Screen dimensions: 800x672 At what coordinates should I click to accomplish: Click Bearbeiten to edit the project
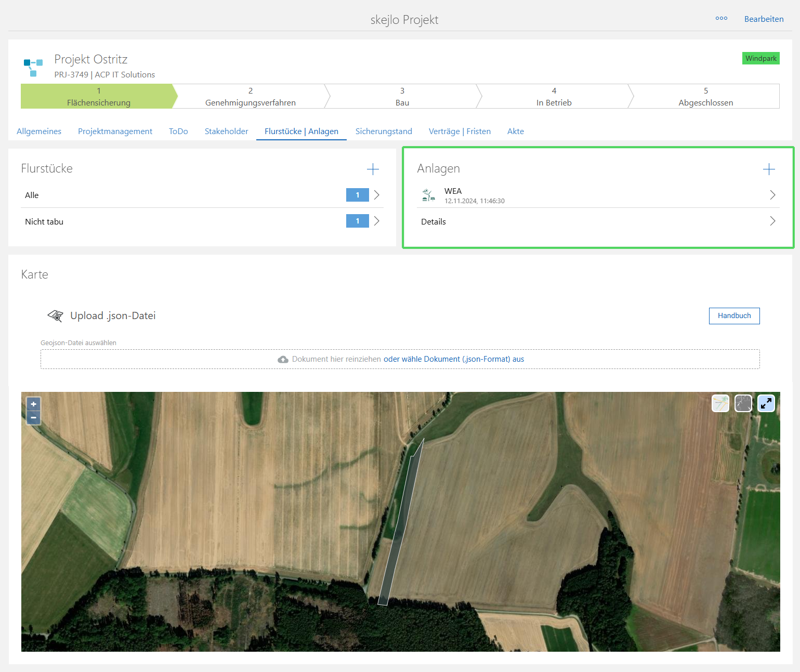click(764, 19)
